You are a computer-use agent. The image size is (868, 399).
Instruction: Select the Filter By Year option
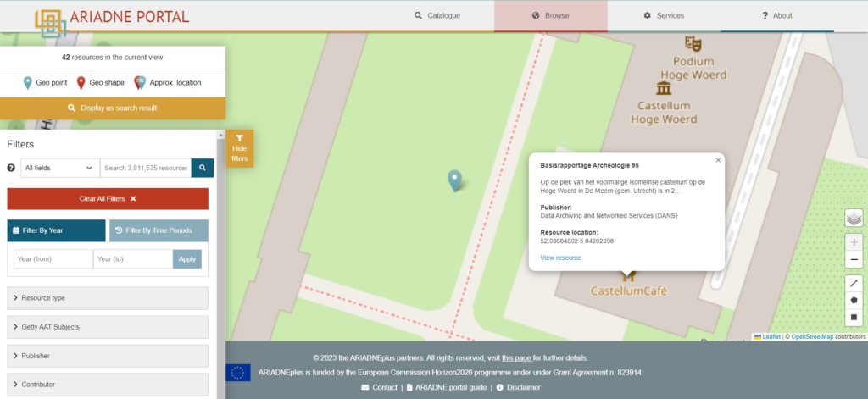(x=56, y=230)
